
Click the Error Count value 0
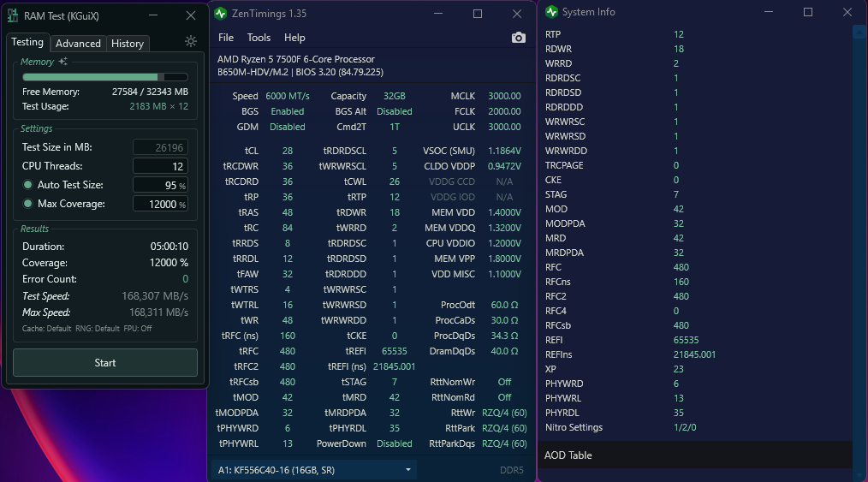186,279
